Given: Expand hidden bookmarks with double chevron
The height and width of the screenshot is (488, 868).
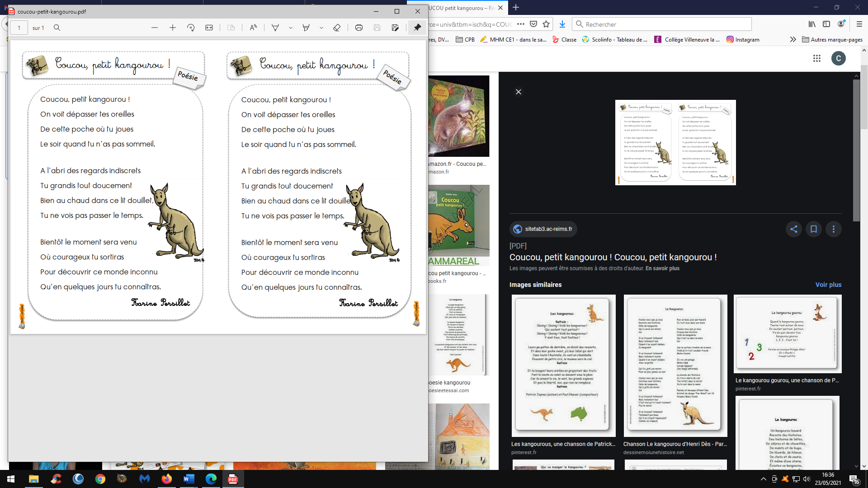Looking at the screenshot, I should coord(793,40).
